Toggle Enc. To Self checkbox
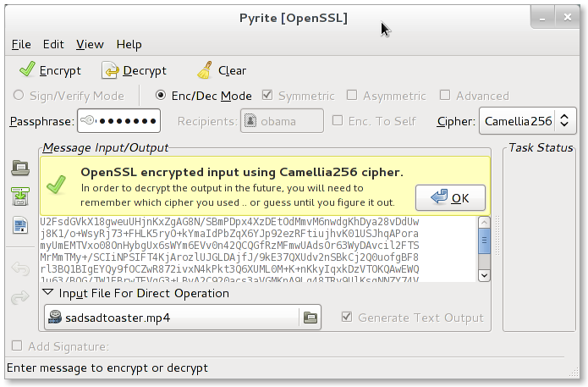588x387 pixels. pyautogui.click(x=338, y=120)
